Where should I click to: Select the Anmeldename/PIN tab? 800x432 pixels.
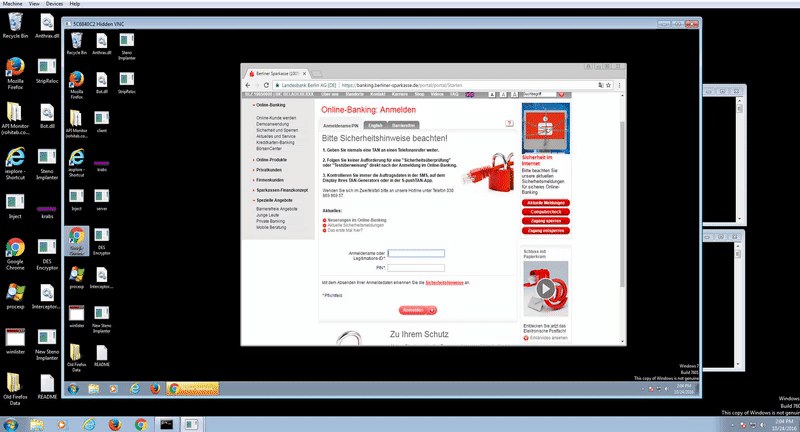click(x=341, y=125)
